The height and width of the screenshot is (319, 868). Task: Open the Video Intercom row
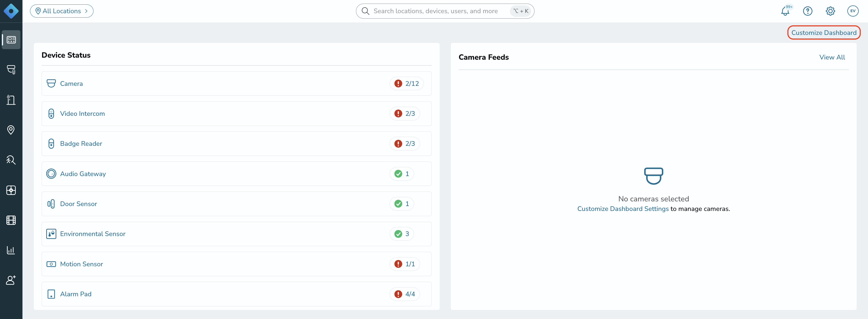point(237,114)
